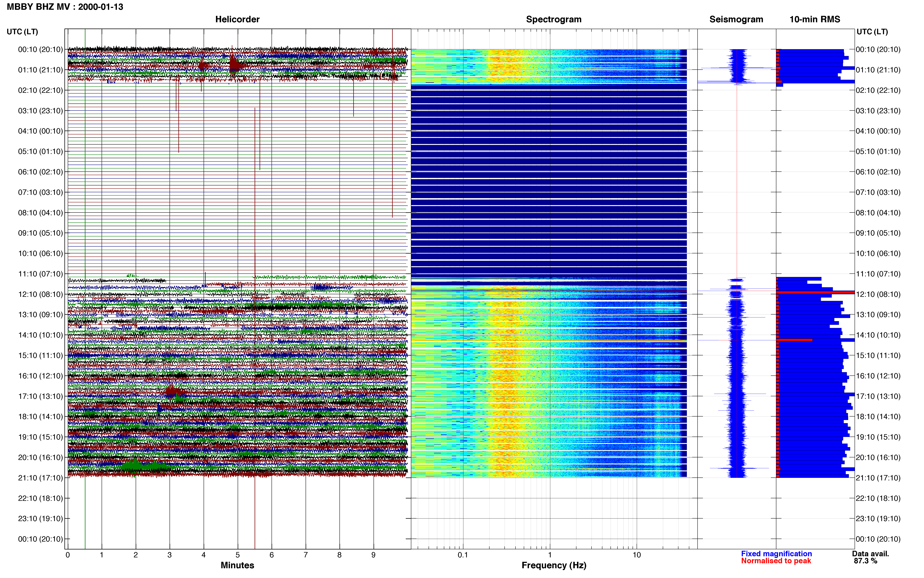This screenshot has height=578, width=924.
Task: Click the 'Minutes' x-axis label
Action: (237, 565)
